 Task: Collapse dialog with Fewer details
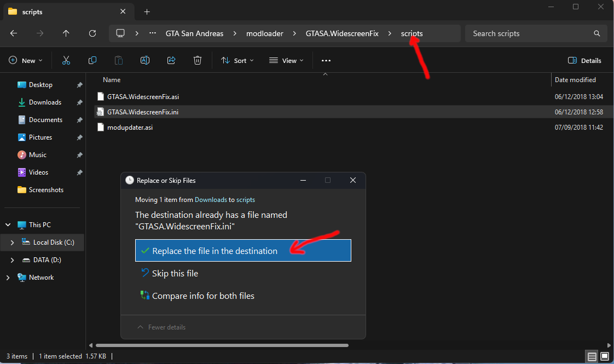(161, 327)
